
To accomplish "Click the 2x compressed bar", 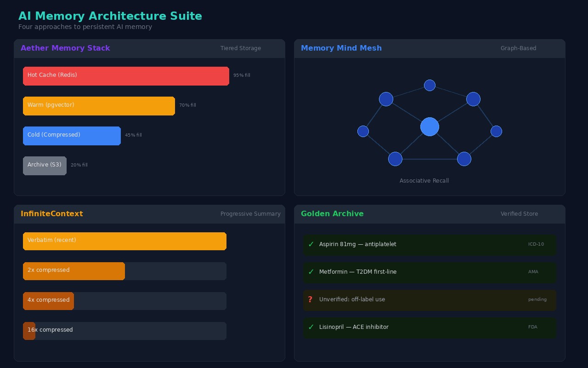I will pyautogui.click(x=74, y=271).
